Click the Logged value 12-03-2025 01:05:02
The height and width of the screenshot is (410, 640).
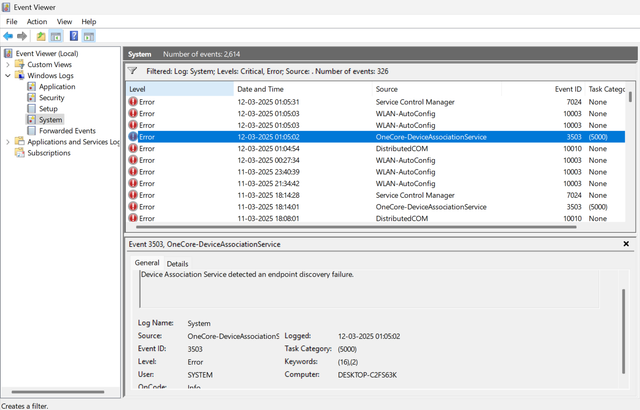tap(369, 336)
